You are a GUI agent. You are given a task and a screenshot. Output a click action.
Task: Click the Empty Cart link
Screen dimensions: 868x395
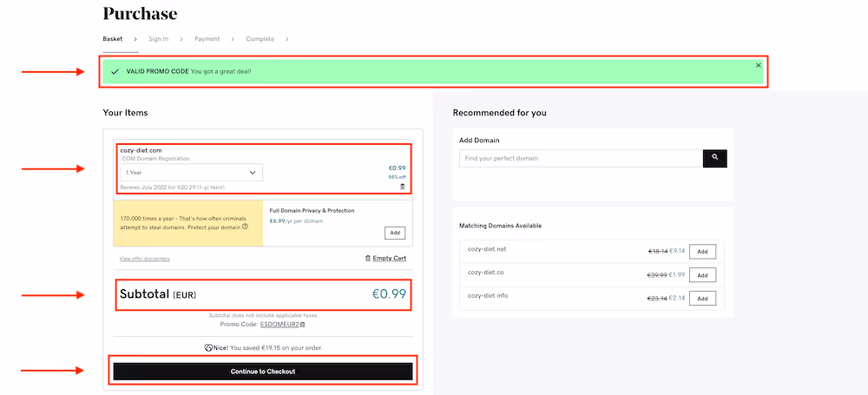[x=385, y=258]
